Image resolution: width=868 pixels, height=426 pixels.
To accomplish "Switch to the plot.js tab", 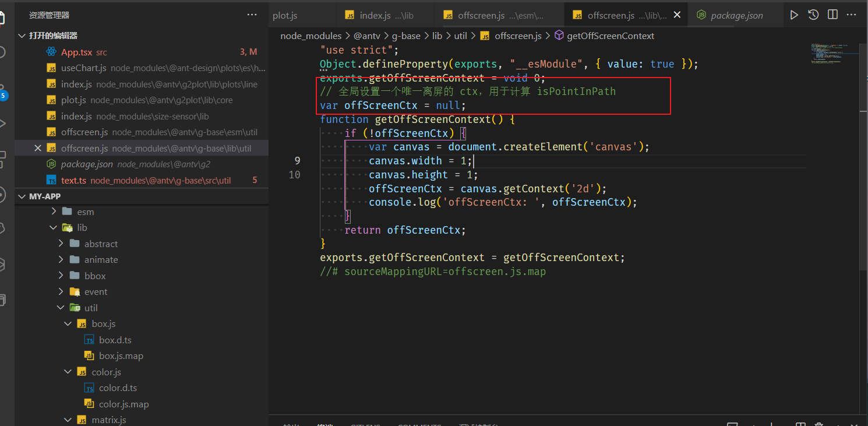I will point(285,15).
